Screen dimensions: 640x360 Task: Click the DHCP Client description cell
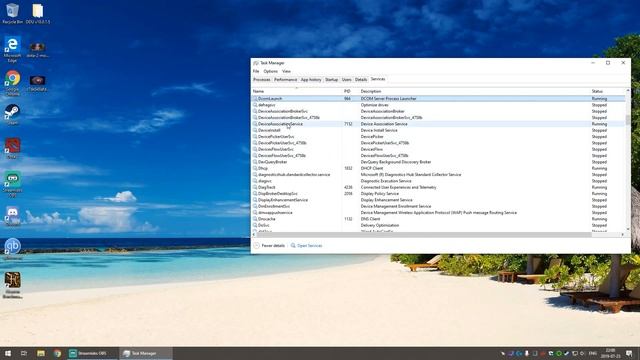(x=372, y=168)
